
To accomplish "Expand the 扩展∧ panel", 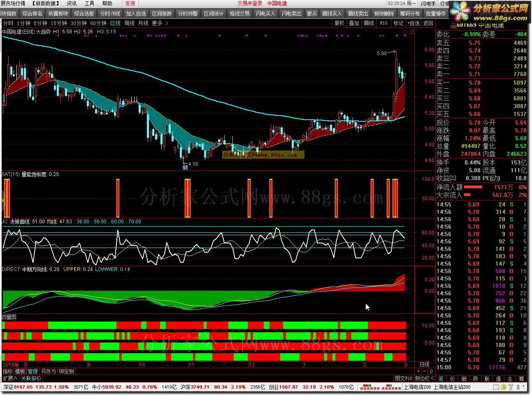I will [x=10, y=378].
